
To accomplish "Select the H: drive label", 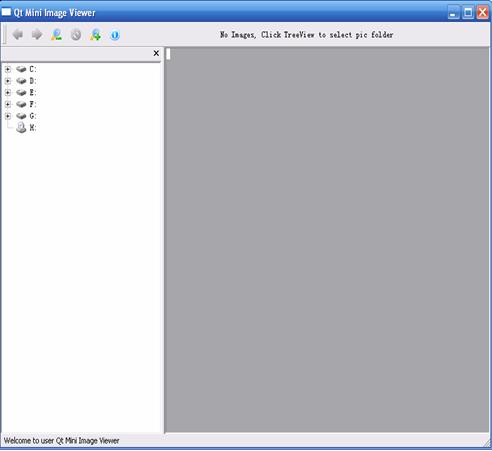I will pos(33,128).
